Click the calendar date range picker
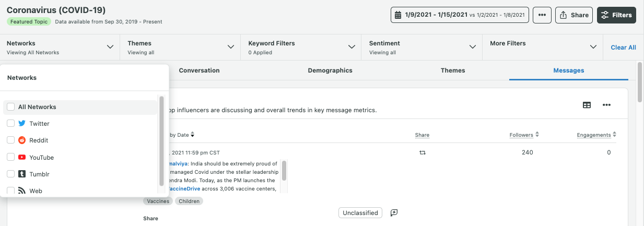The image size is (644, 226). point(460,15)
